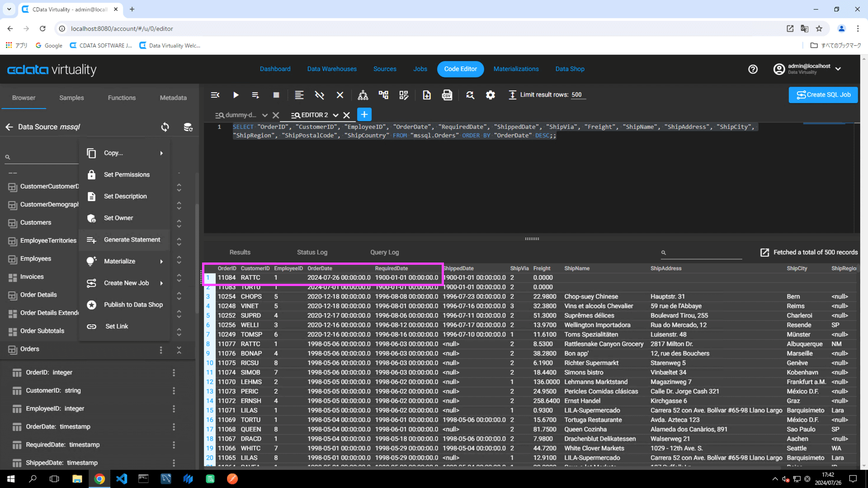Collapse the Orders table columns
Screen dimensions: 868x488
[x=179, y=350]
